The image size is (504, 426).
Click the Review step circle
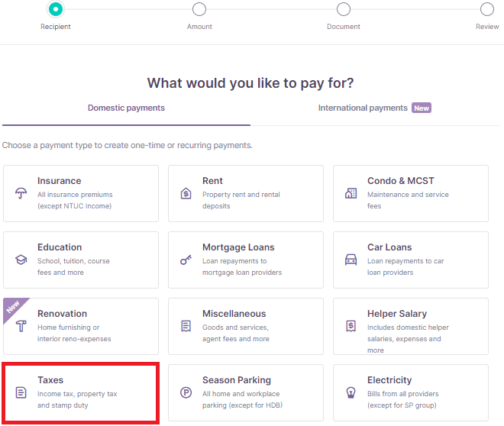point(487,9)
